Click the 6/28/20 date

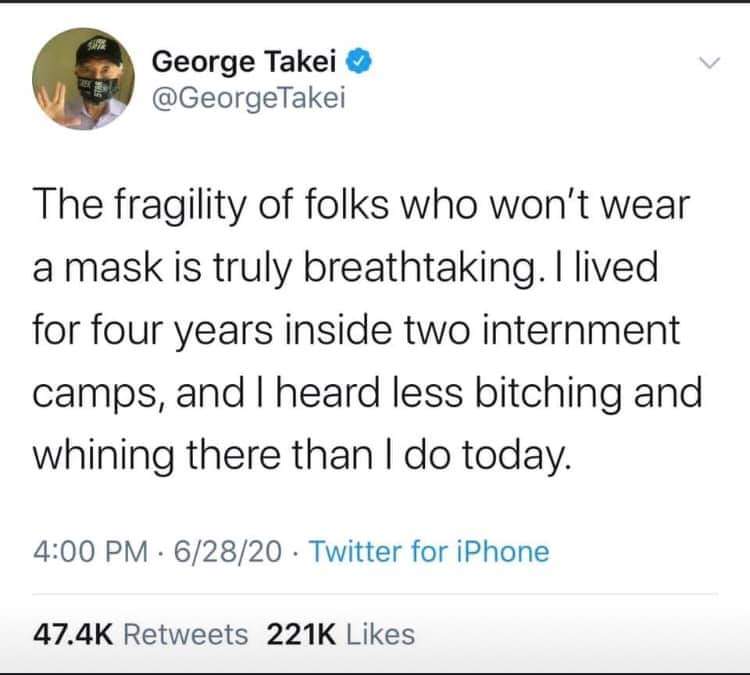(228, 551)
